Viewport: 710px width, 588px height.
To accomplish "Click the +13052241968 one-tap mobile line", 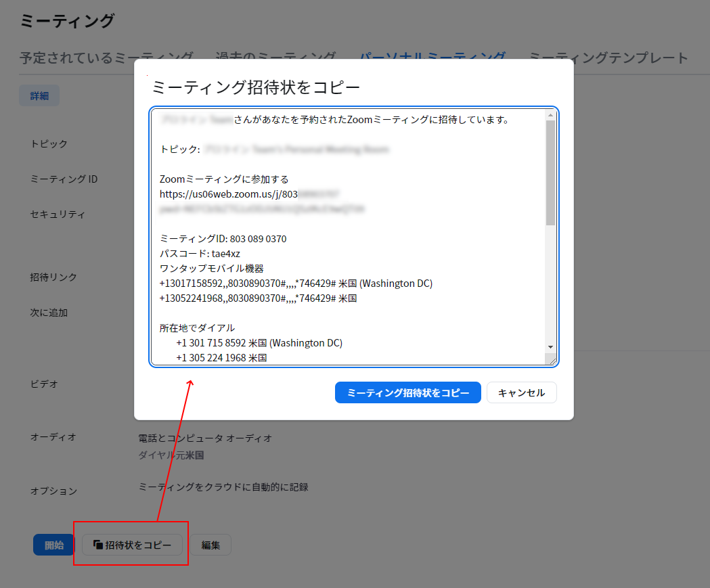I will click(257, 298).
